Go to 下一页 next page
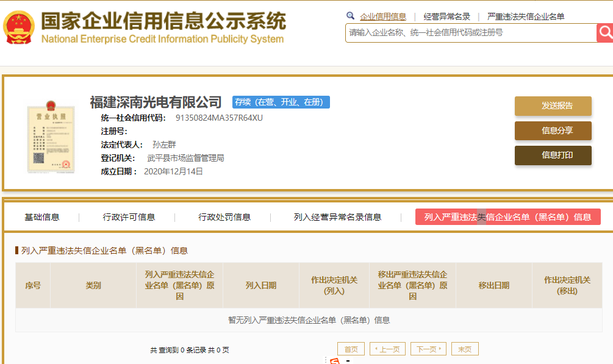The height and width of the screenshot is (364, 613). pos(428,349)
